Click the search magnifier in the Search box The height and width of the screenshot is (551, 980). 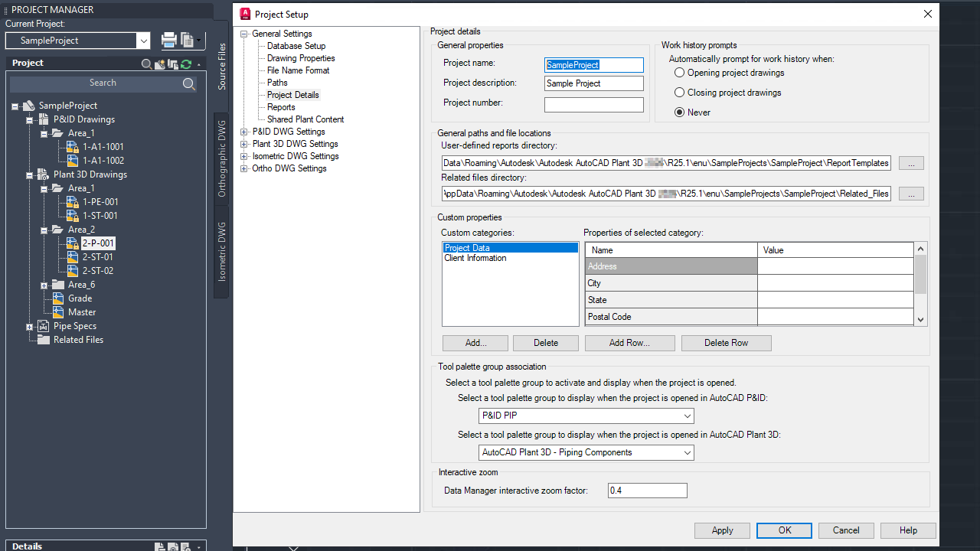(189, 83)
